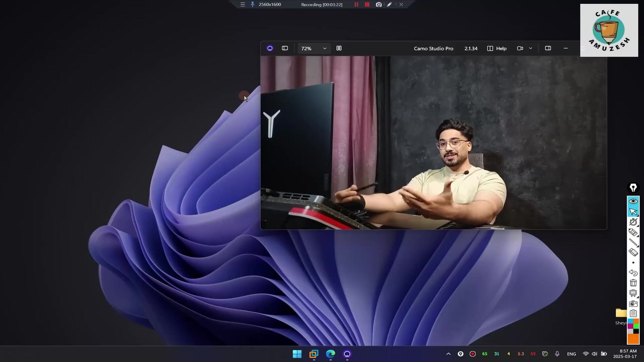The height and width of the screenshot is (362, 644).
Task: Pause the screen recording
Action: [x=356, y=4]
